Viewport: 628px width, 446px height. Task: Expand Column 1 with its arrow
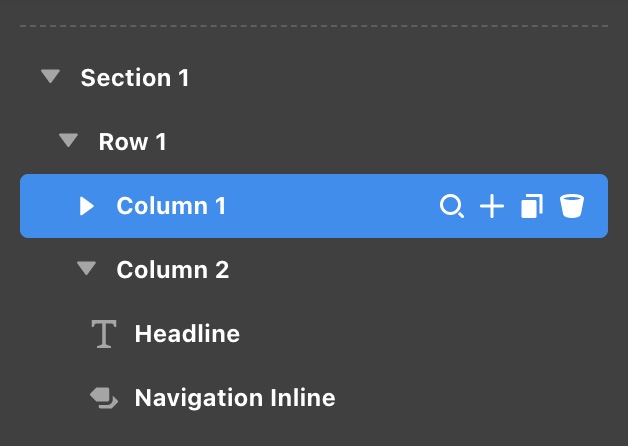tap(87, 206)
